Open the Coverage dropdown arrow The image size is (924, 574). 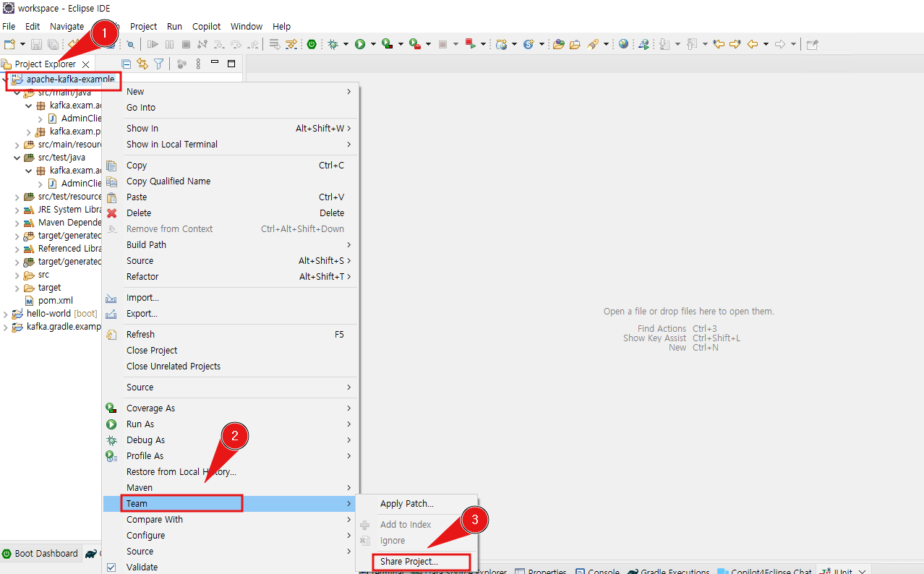(x=401, y=44)
